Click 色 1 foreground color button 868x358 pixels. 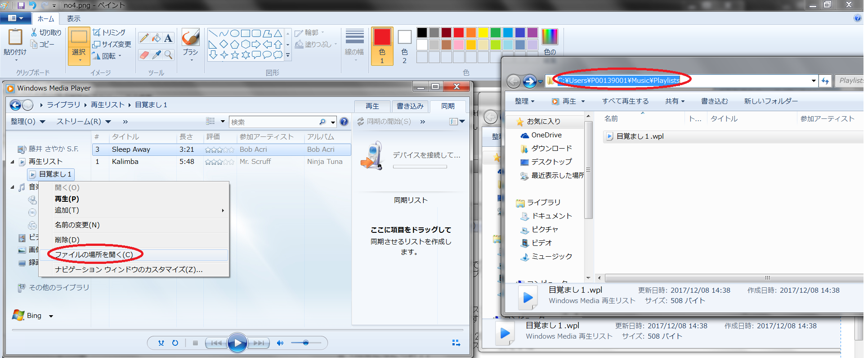(x=382, y=46)
